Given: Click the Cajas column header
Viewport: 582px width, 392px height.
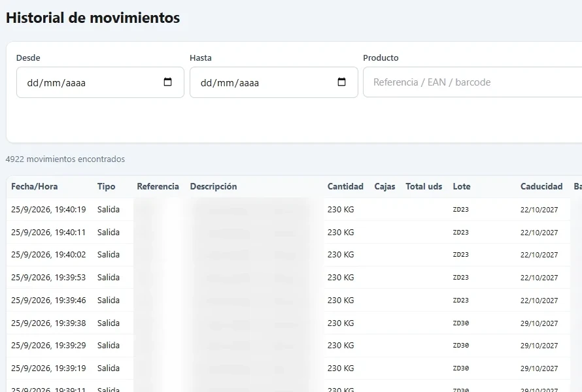Looking at the screenshot, I should [385, 187].
